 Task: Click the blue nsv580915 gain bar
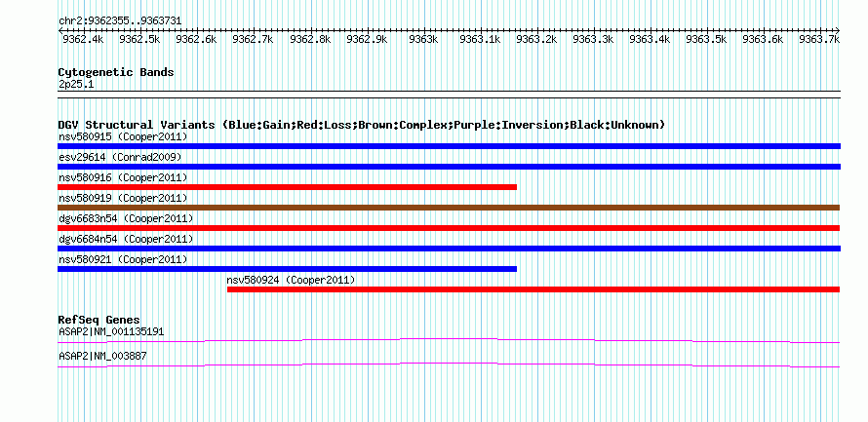(x=449, y=146)
